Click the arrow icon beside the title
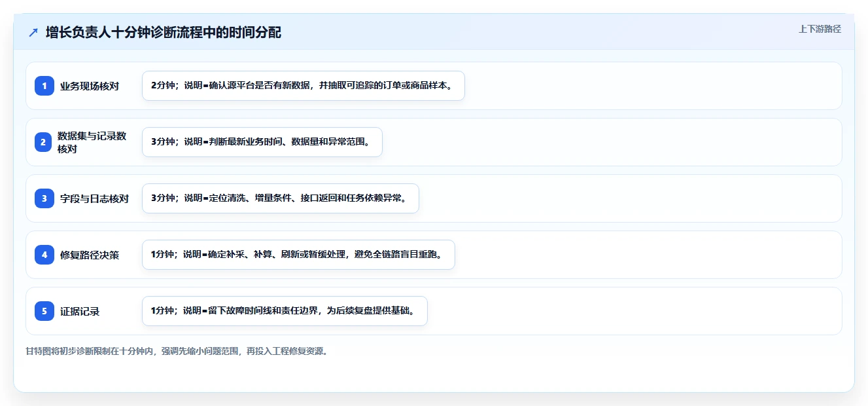Viewport: 868px width, 406px height. click(x=33, y=33)
